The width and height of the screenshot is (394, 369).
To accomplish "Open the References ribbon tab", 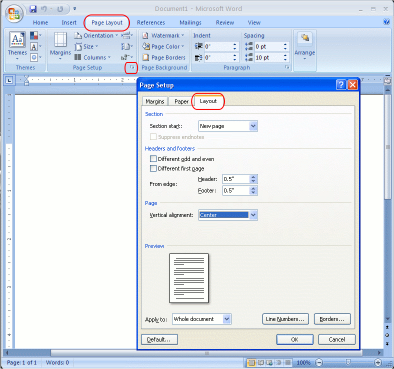I will coord(151,22).
